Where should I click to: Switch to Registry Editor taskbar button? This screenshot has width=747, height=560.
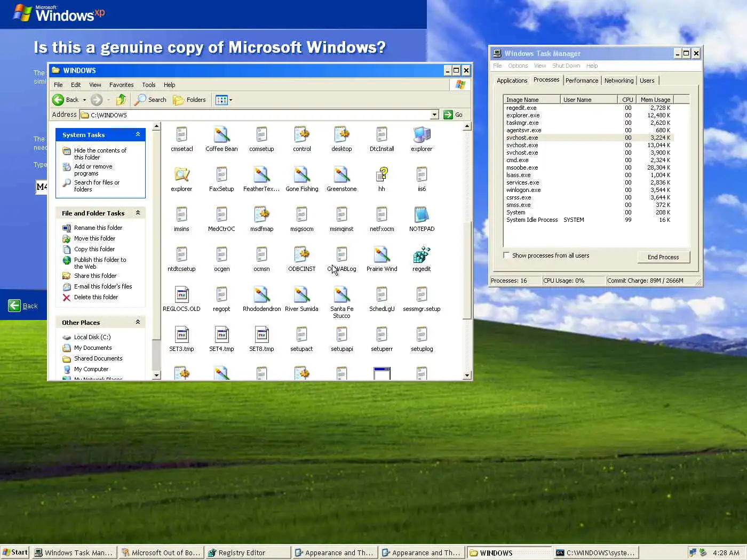point(248,553)
